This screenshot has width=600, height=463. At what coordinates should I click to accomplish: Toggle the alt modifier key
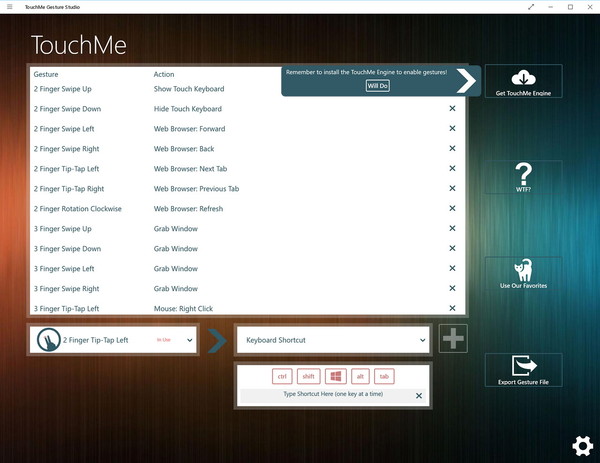coord(360,376)
